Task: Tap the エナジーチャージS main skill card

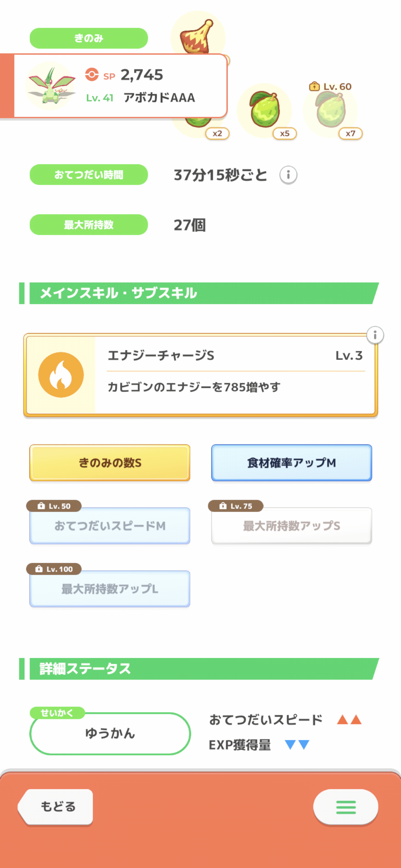Action: [x=234, y=375]
